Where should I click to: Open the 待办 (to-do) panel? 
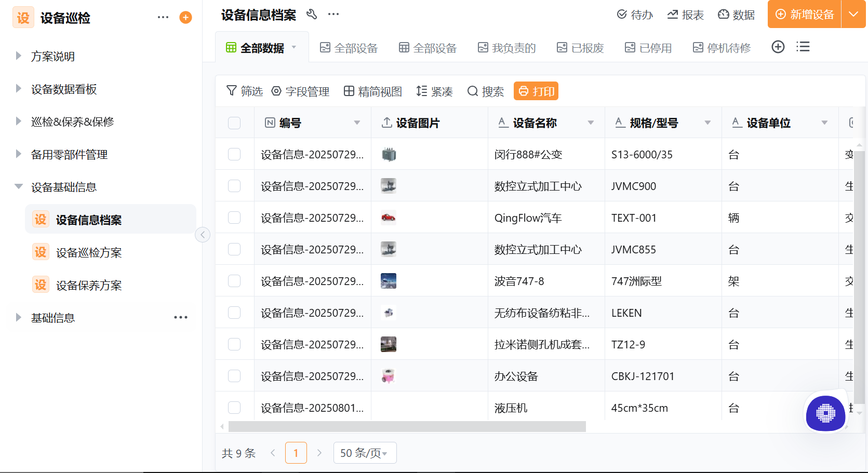point(635,15)
